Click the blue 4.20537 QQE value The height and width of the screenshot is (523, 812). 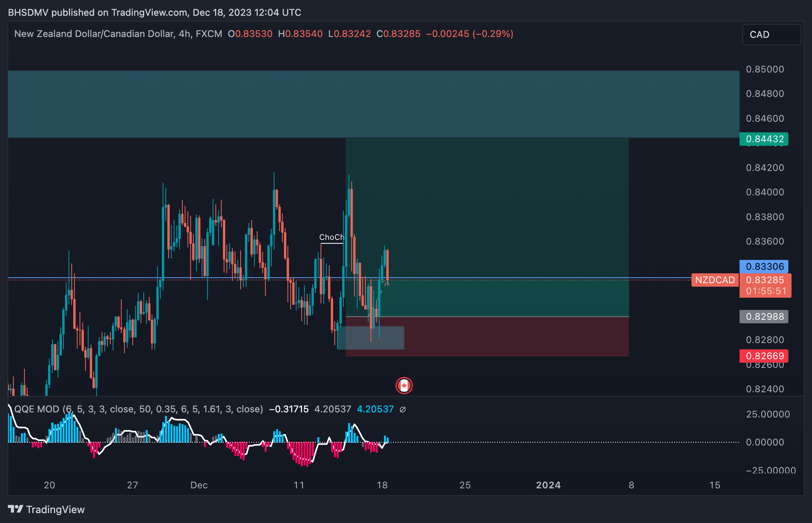375,409
